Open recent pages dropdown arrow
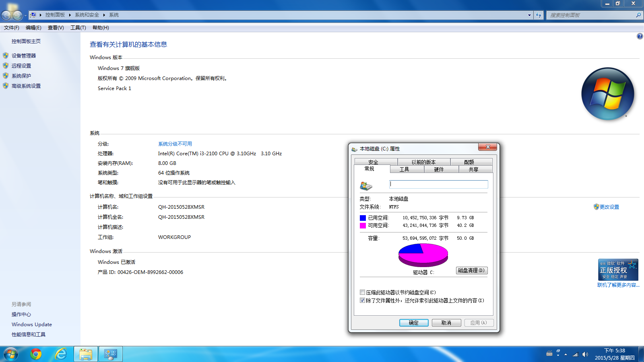Image resolution: width=644 pixels, height=362 pixels. point(25,15)
